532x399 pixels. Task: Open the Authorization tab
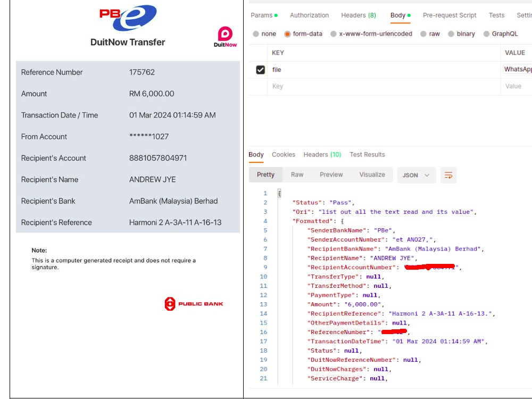309,15
